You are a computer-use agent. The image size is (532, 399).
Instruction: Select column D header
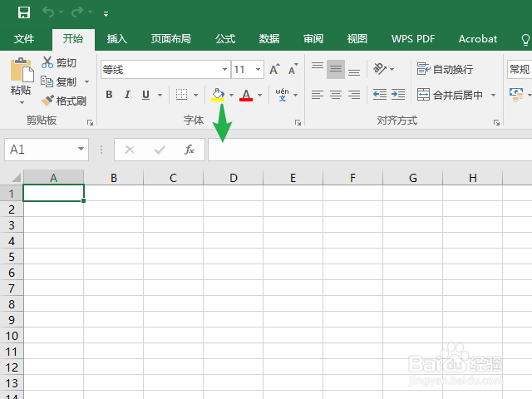(233, 177)
